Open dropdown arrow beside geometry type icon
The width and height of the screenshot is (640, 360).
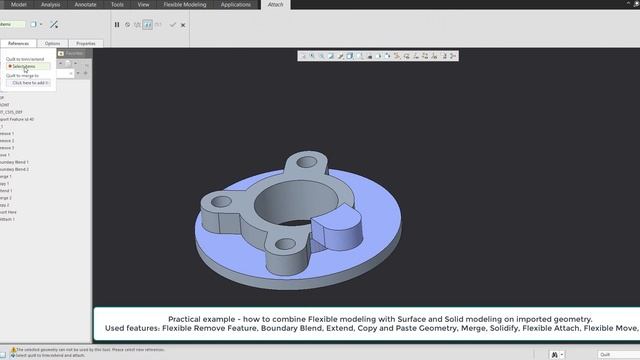click(41, 24)
